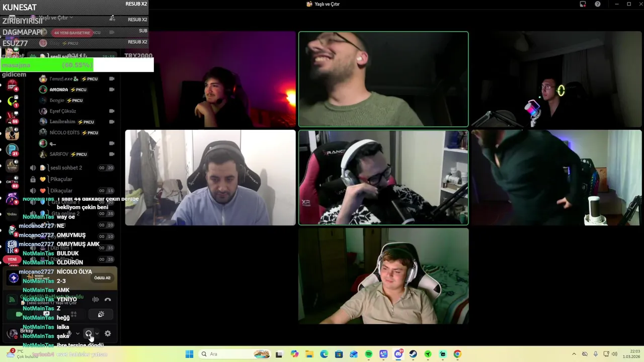Select Bengin in voice channel list

[x=78, y=100]
